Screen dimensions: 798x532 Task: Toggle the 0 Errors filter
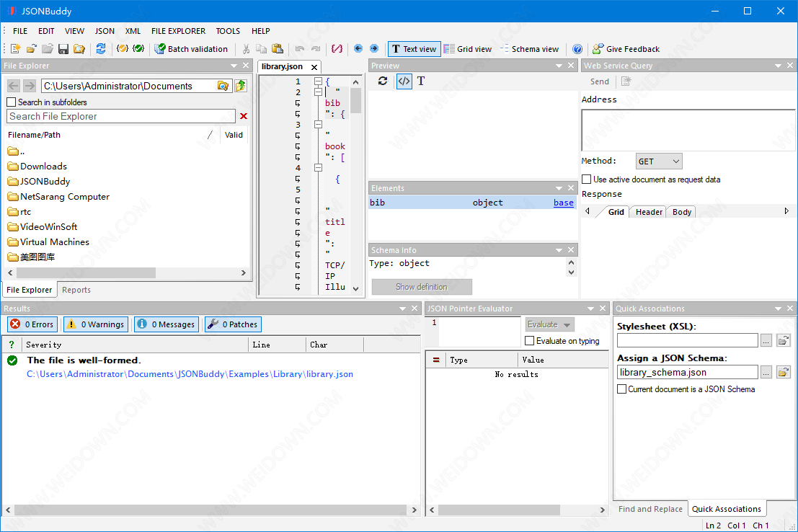coord(32,324)
